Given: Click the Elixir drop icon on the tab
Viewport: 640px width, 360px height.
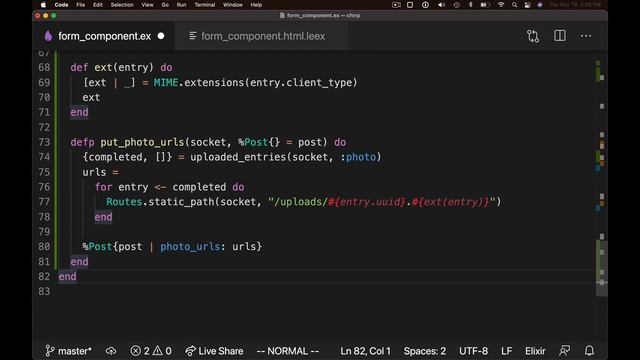Looking at the screenshot, I should [x=48, y=36].
